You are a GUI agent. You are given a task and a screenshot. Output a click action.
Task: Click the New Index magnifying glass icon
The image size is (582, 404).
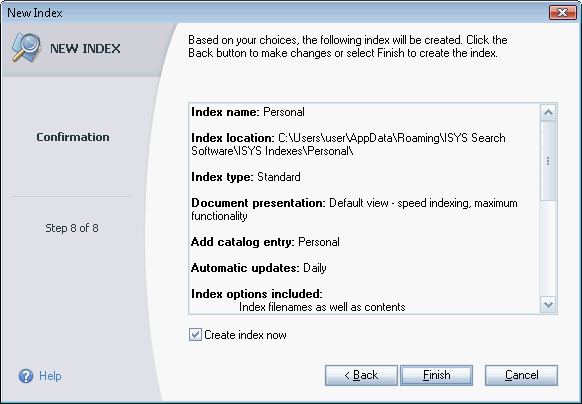point(26,48)
